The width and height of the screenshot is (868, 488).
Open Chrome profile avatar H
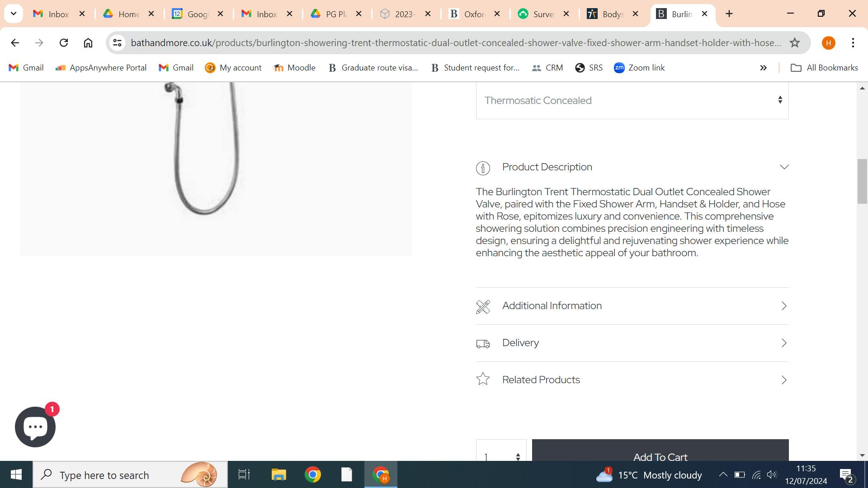point(828,43)
